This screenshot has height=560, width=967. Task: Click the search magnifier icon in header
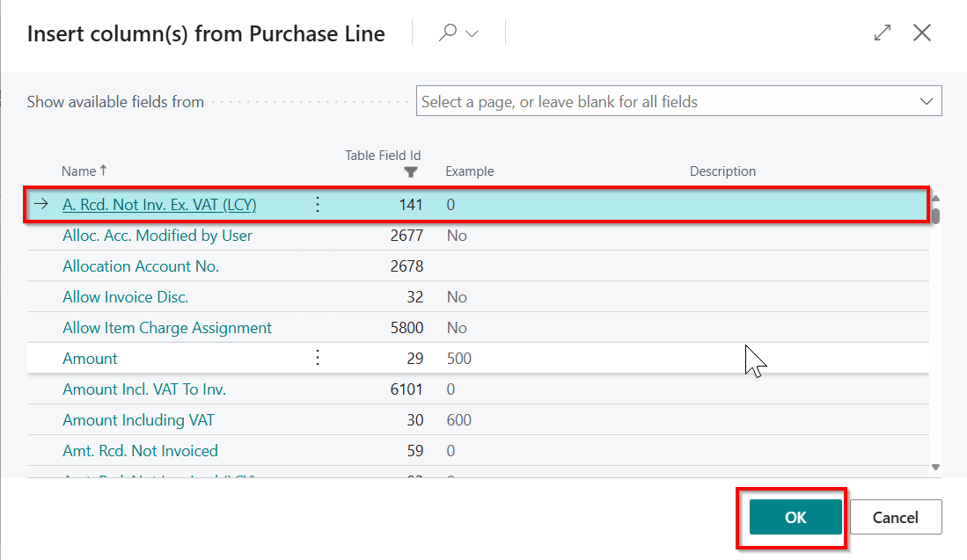click(x=448, y=33)
